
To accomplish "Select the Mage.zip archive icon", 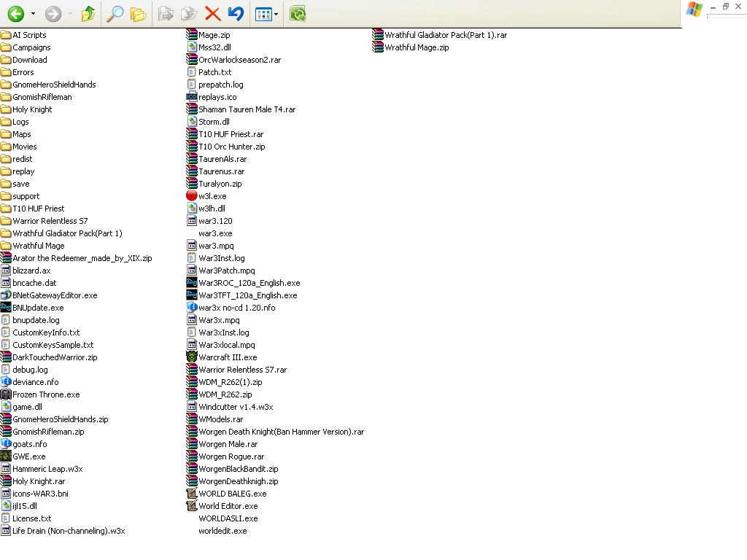I will click(x=192, y=35).
